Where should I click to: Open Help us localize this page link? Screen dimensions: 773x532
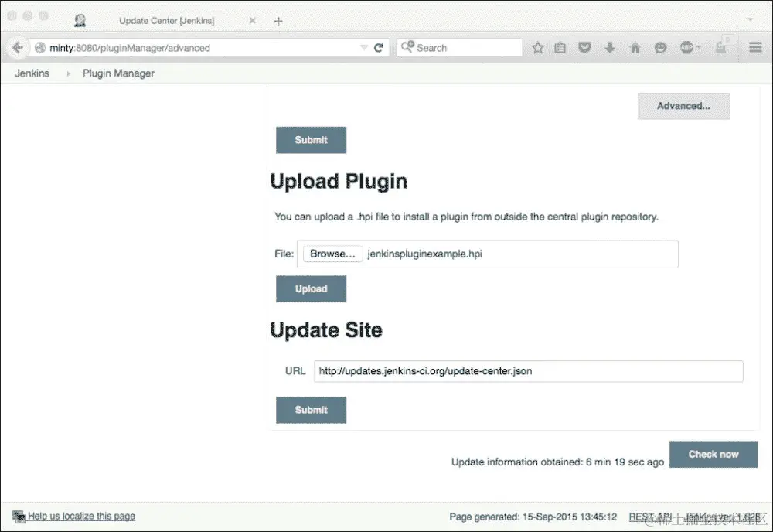tap(81, 517)
